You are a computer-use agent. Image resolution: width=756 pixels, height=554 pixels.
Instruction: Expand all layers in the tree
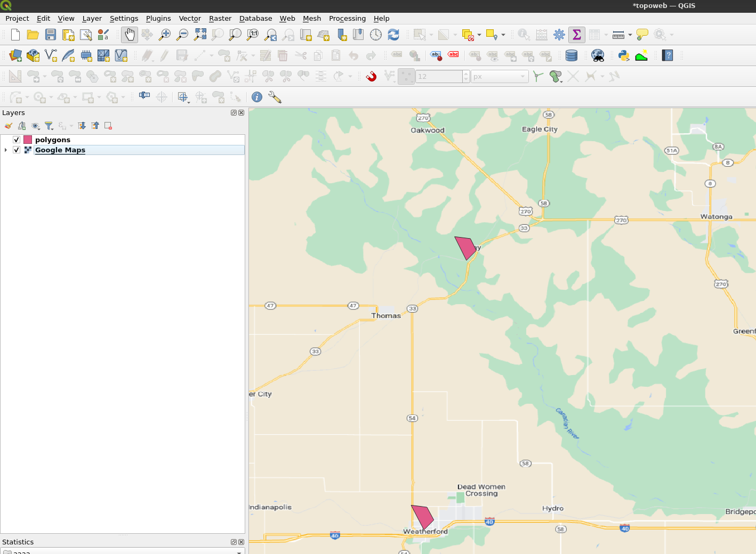(82, 126)
